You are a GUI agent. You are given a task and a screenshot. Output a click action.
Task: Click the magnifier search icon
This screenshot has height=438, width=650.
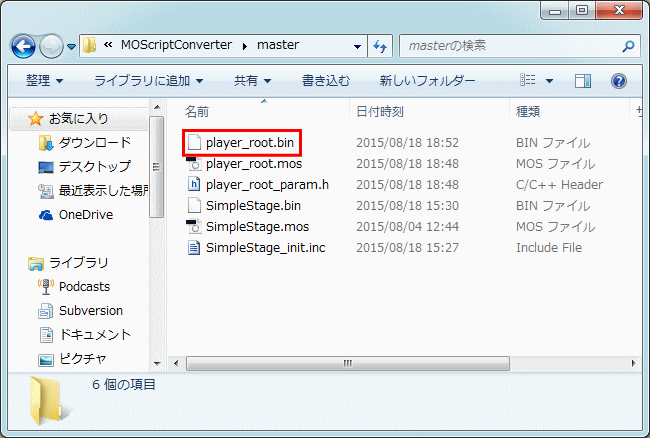[x=628, y=46]
